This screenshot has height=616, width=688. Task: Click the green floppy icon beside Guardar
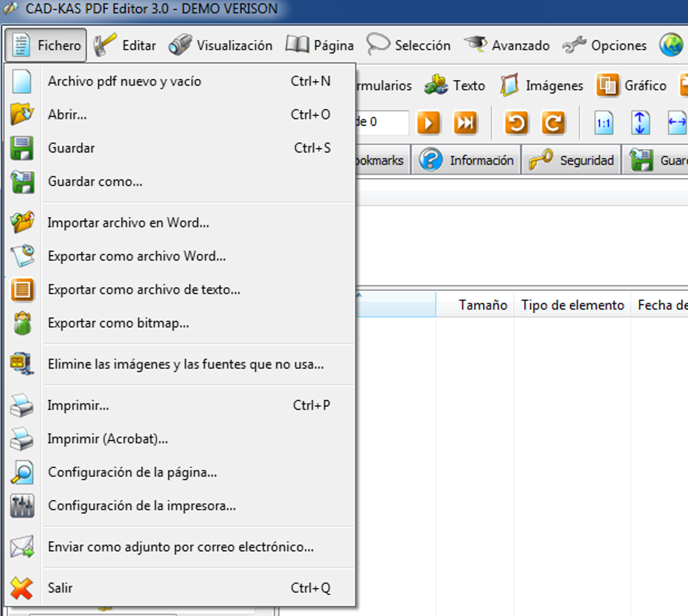[x=22, y=148]
